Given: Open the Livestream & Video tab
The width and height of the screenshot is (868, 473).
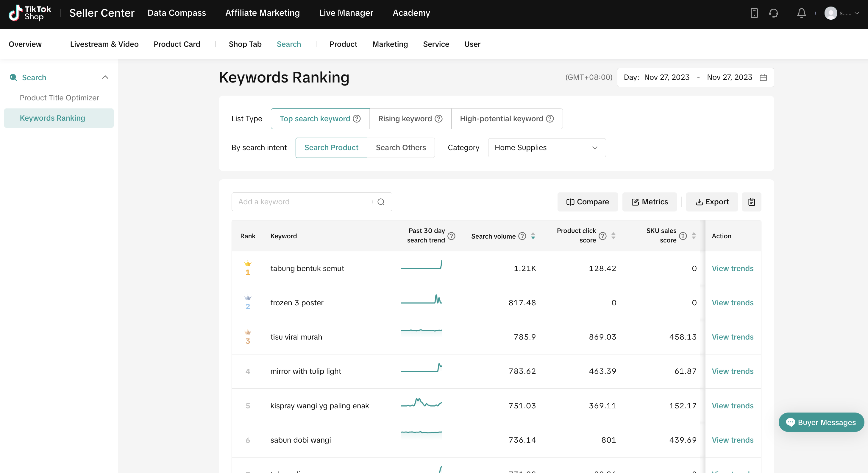Looking at the screenshot, I should tap(104, 44).
